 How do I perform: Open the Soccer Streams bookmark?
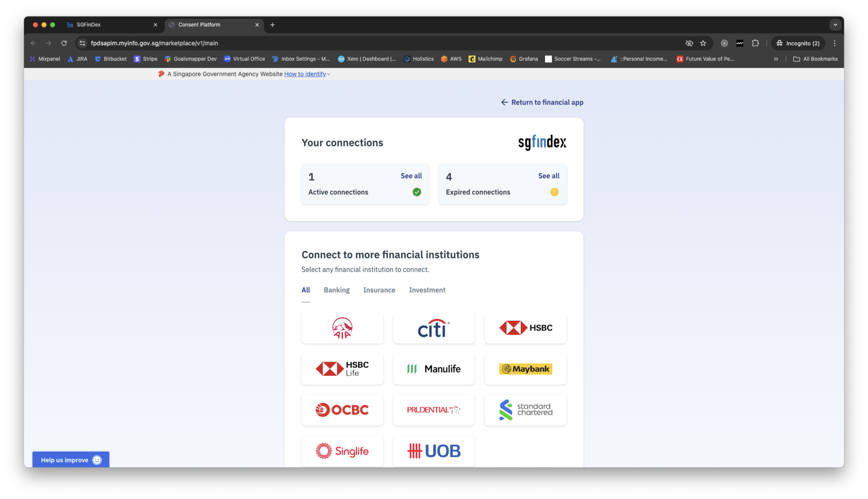pos(573,59)
